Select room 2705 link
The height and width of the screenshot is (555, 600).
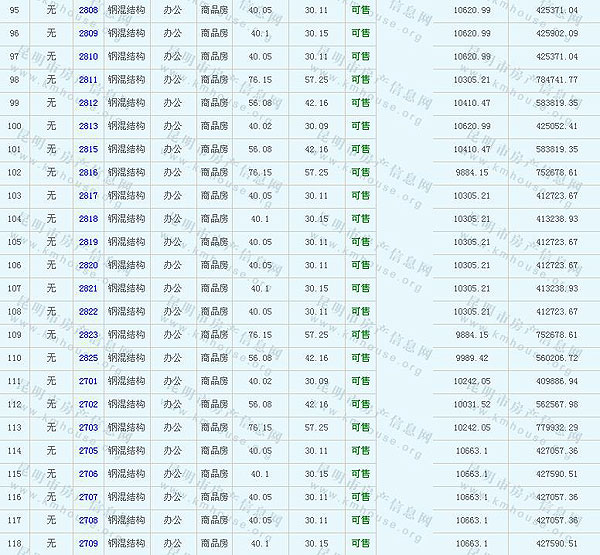(x=88, y=451)
